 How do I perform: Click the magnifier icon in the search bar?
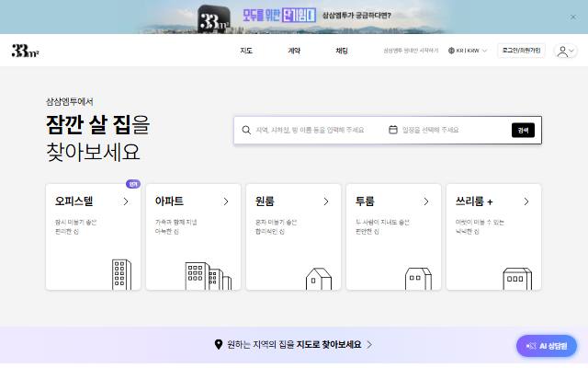click(x=246, y=130)
